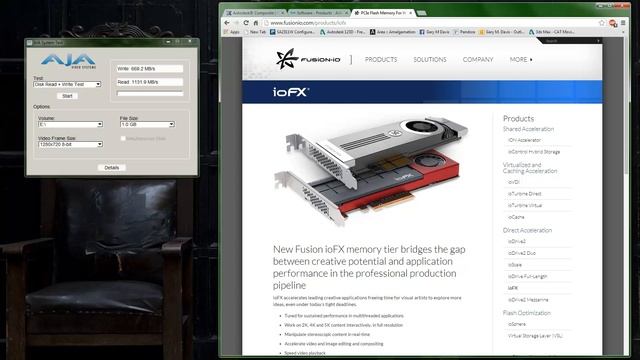The height and width of the screenshot is (360, 640).
Task: Open the Gary M. Davis Outlook bookmark
Action: [x=502, y=32]
